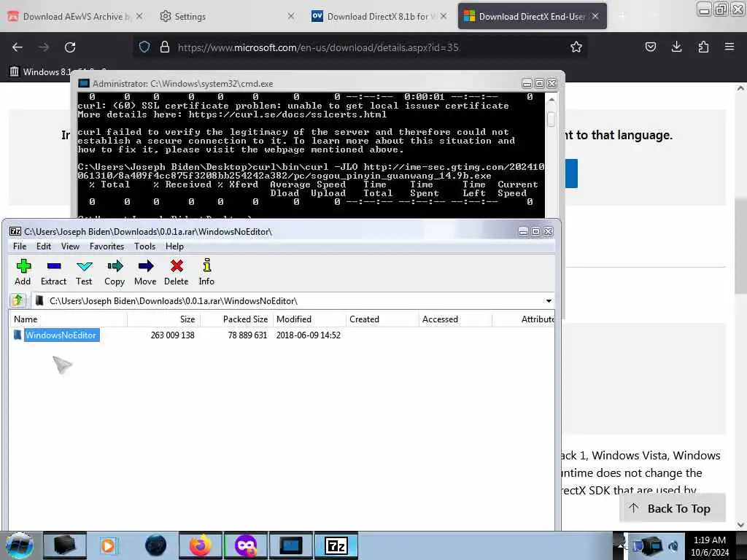Image resolution: width=747 pixels, height=560 pixels.
Task: Bookmark this page with star icon
Action: click(x=576, y=47)
